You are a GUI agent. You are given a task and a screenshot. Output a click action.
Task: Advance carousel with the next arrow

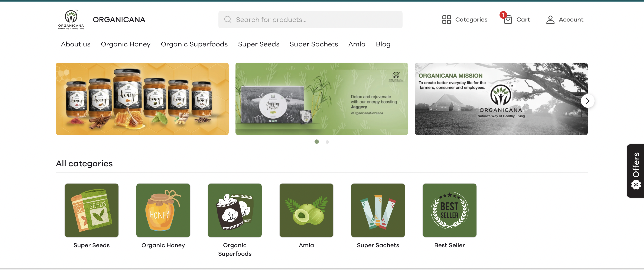pos(587,101)
